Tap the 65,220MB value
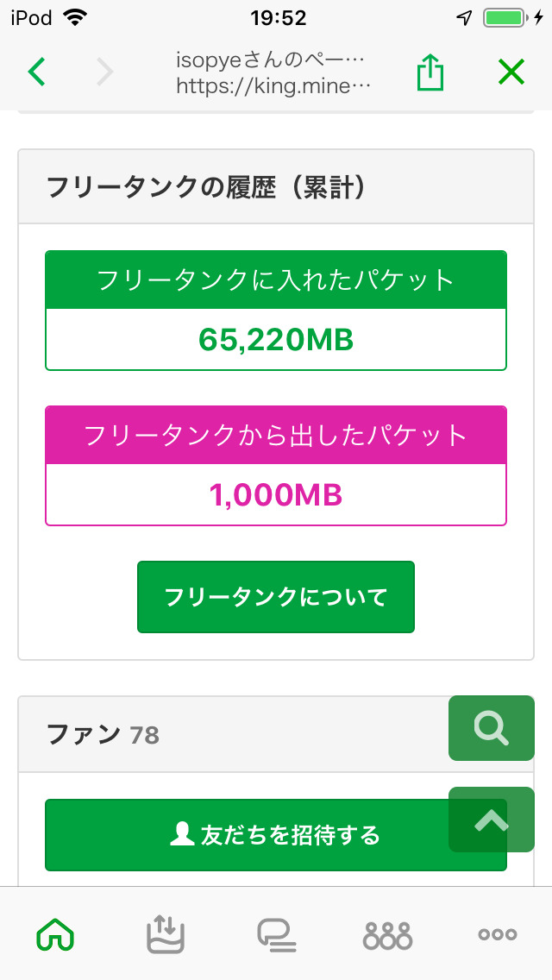 [x=276, y=340]
